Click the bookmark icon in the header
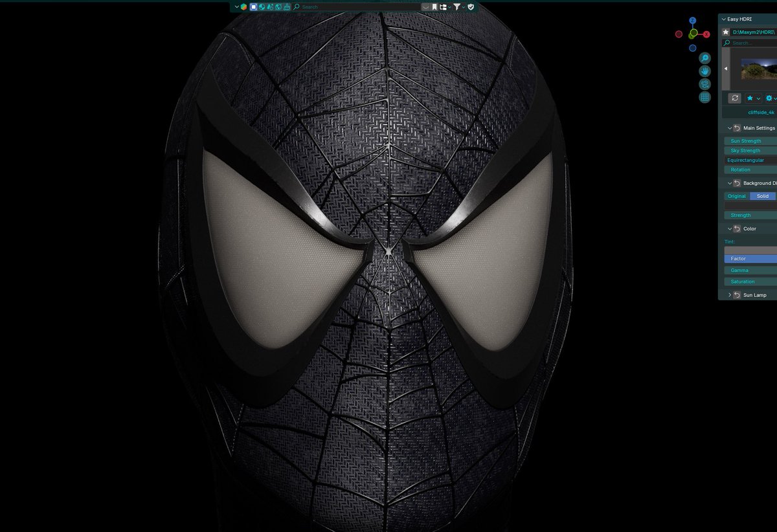Image resolution: width=777 pixels, height=532 pixels. [x=434, y=6]
